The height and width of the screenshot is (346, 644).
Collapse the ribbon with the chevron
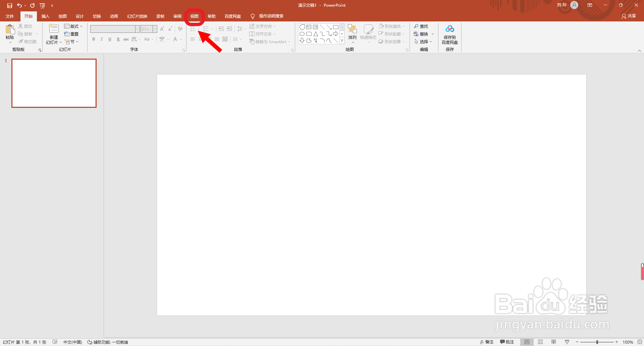(x=639, y=51)
